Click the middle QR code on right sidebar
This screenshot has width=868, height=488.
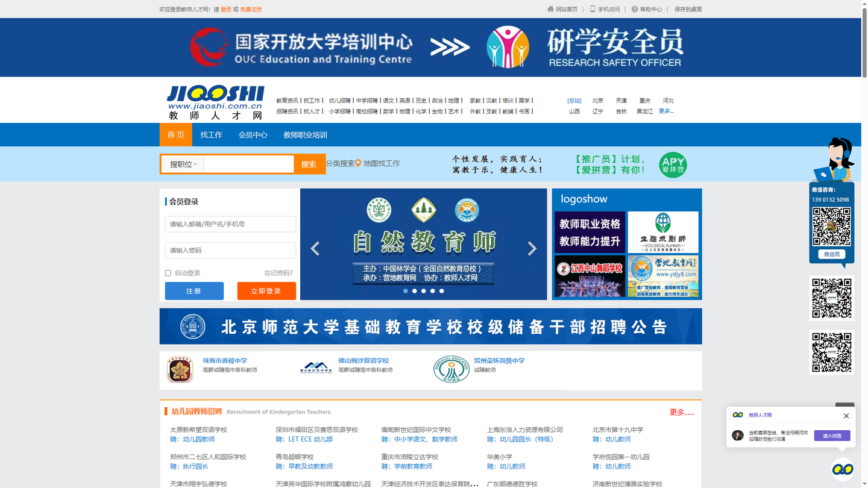tap(831, 298)
